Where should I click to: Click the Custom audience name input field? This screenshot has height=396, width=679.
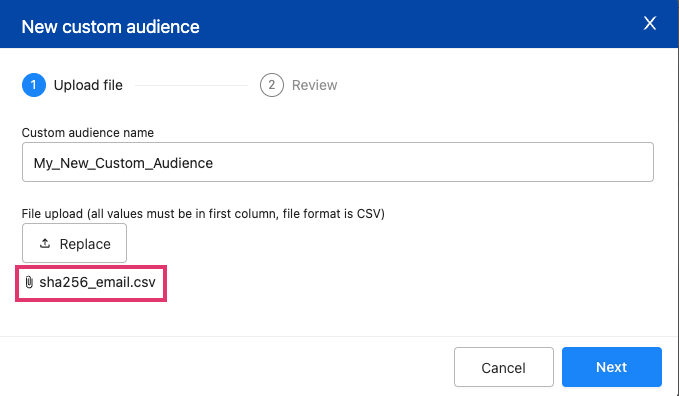(338, 162)
